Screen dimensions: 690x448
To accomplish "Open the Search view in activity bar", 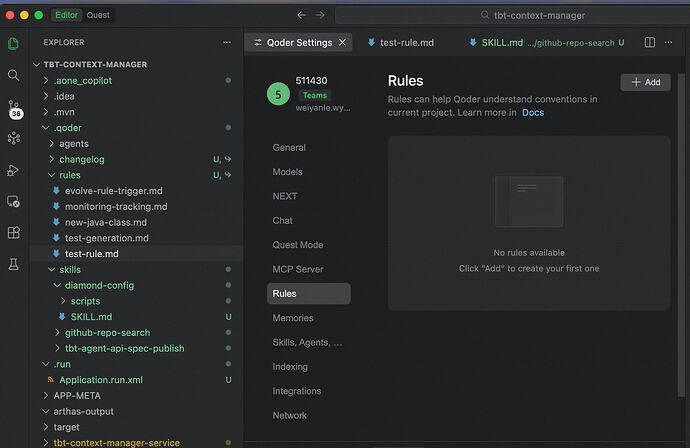I will (14, 75).
